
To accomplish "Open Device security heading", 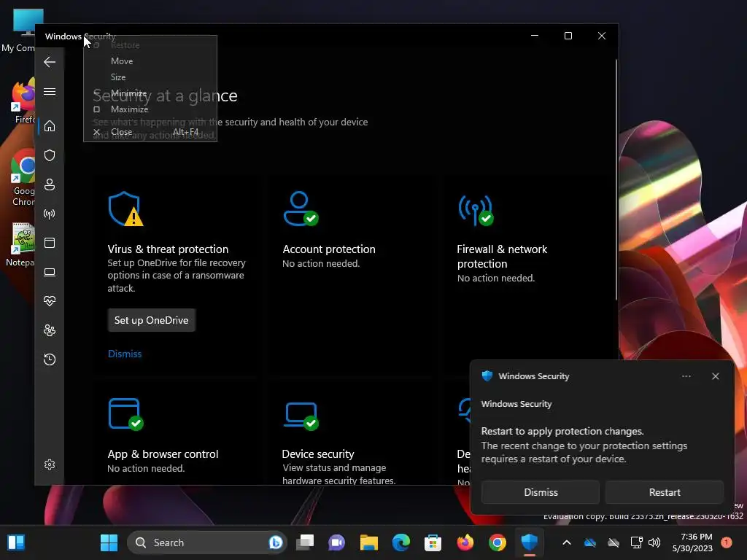I will pyautogui.click(x=318, y=454).
